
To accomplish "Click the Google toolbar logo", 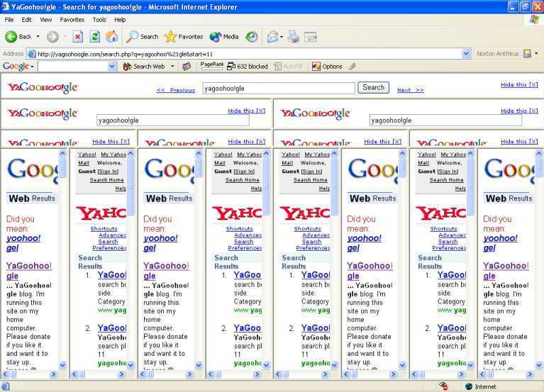I will 16,66.
